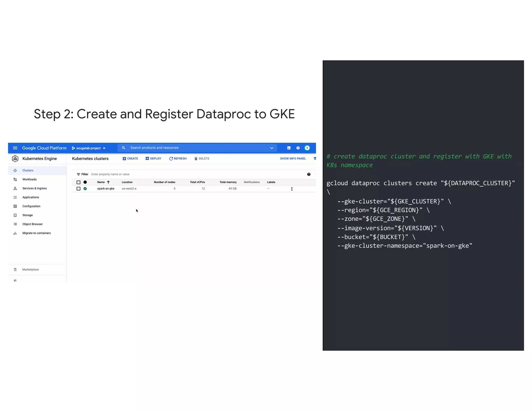Open the help question mark icon in top bar
Screen dimensions: 532x411
tap(298, 148)
